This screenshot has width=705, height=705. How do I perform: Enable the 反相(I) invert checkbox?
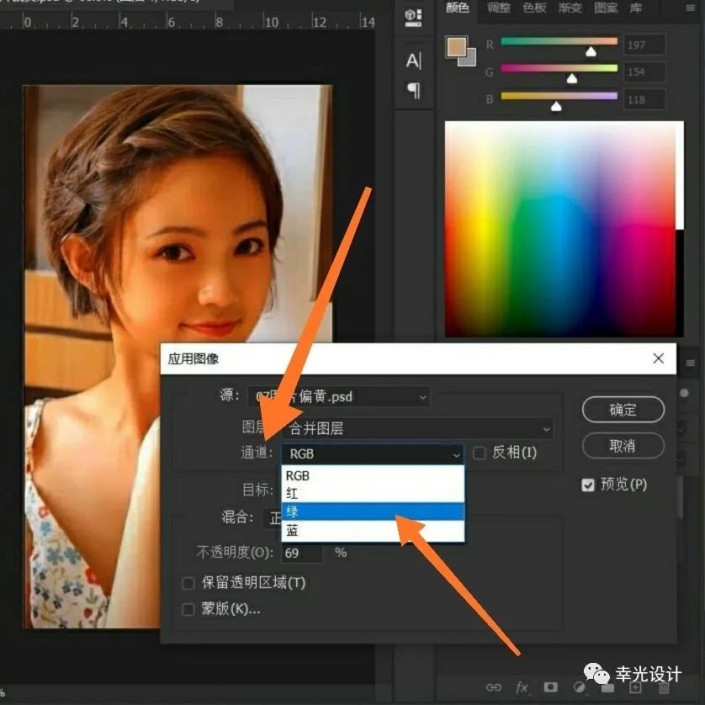[479, 453]
